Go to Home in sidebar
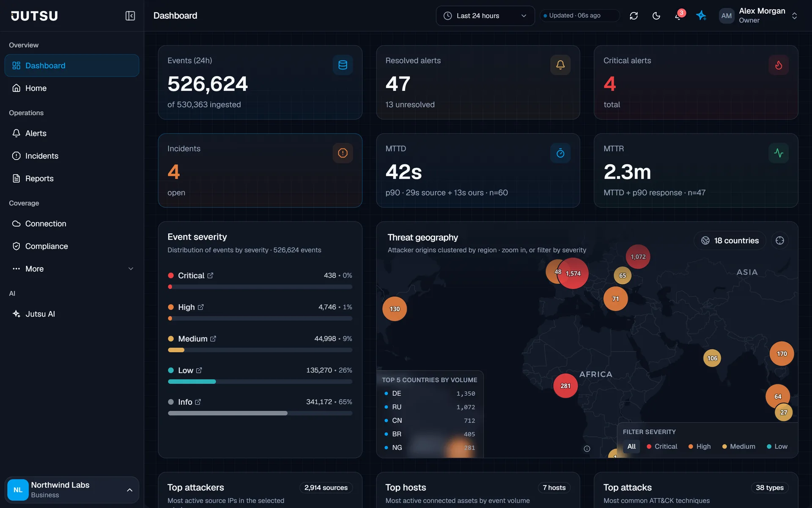Image resolution: width=812 pixels, height=508 pixels. [x=72, y=88]
